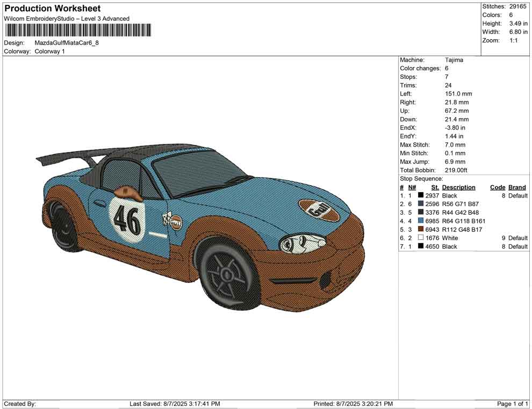Image resolution: width=532 pixels, height=409 pixels.
Task: Click the brown swatch for thread 6943
Action: coord(421,229)
